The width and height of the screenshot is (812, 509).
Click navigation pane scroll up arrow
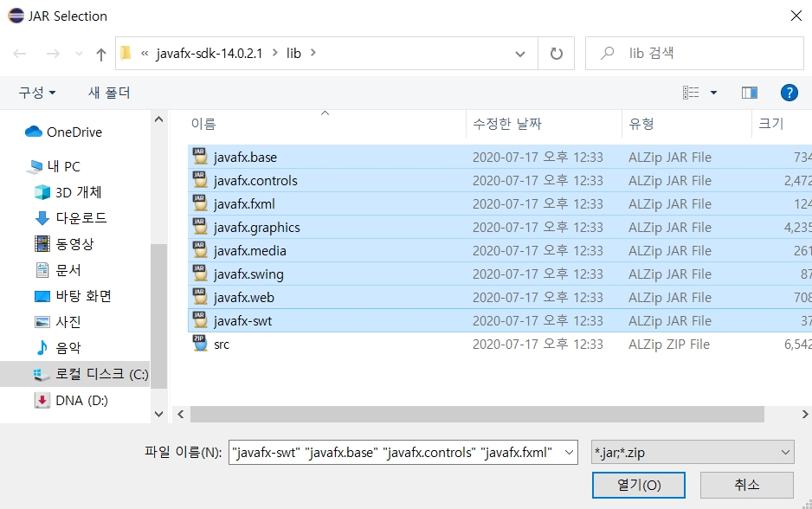click(x=159, y=119)
